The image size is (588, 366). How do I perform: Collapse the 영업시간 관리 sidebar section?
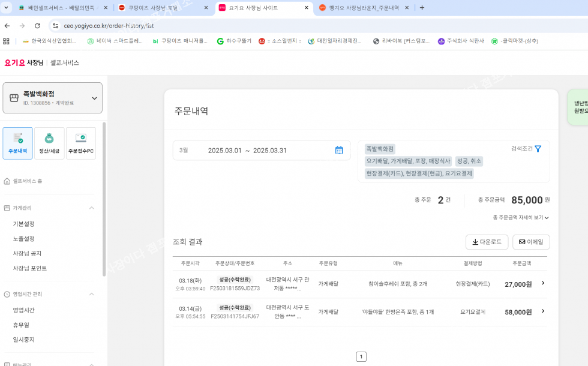[92, 295]
